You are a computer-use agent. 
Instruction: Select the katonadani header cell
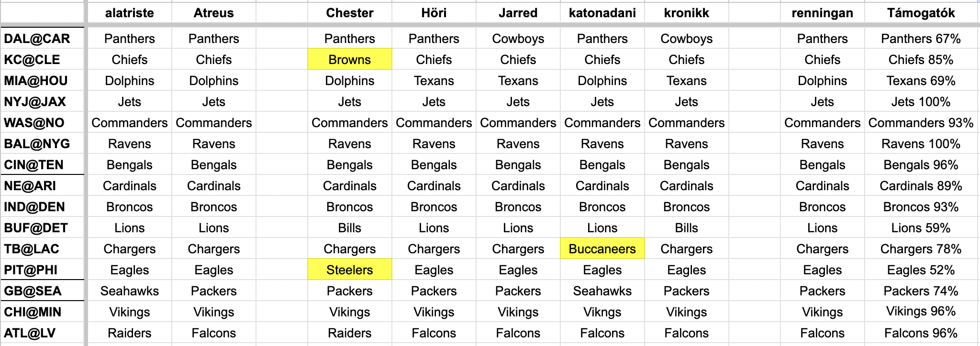[602, 13]
